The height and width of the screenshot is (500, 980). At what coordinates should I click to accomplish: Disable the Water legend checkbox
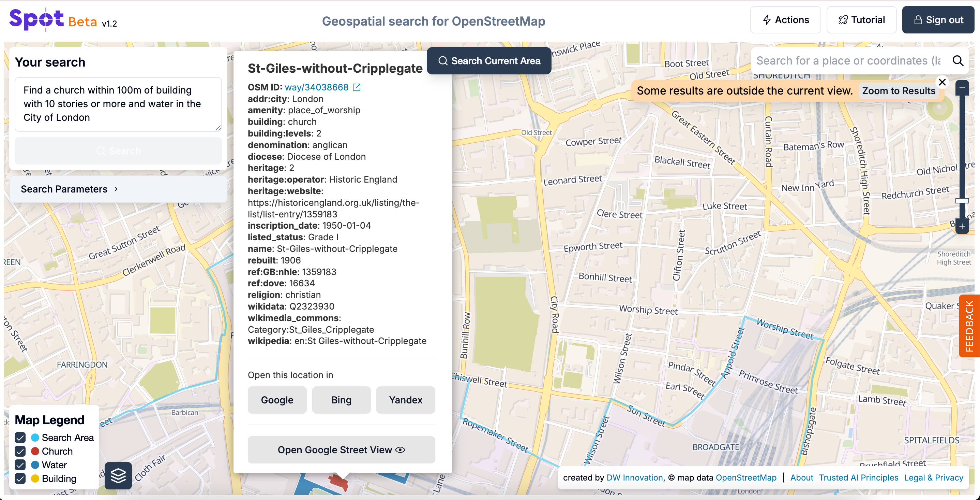tap(20, 465)
